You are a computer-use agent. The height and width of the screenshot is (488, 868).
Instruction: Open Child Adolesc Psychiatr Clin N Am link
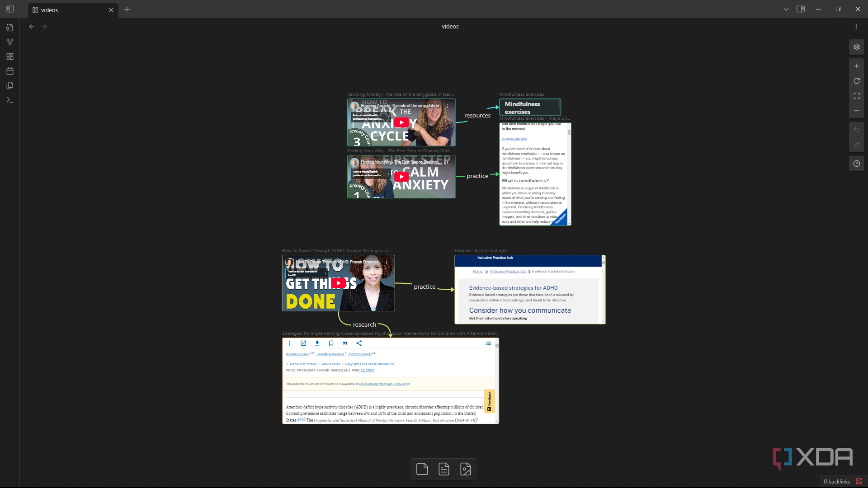[x=384, y=384]
